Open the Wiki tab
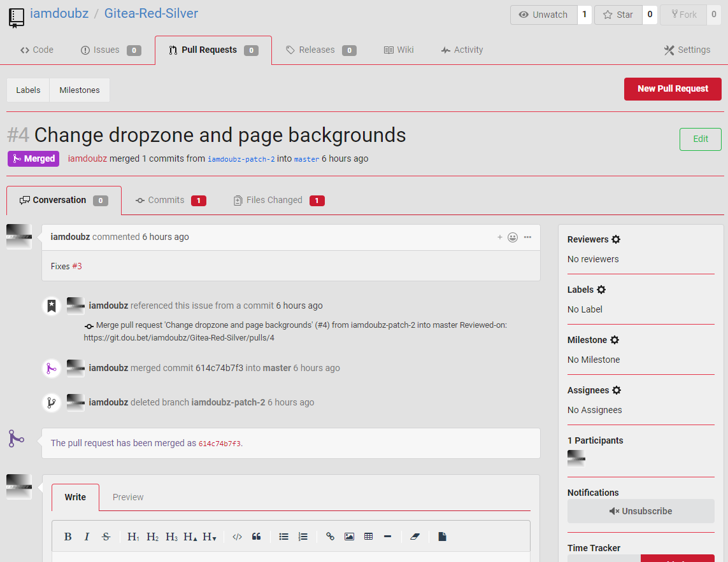The width and height of the screenshot is (728, 562). point(399,50)
